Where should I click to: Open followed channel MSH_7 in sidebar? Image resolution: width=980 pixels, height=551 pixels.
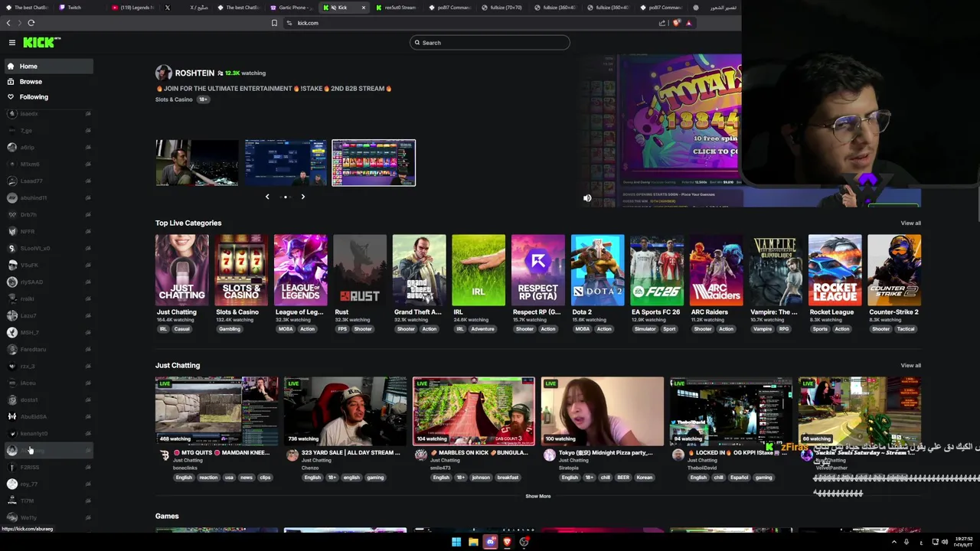[x=49, y=332]
